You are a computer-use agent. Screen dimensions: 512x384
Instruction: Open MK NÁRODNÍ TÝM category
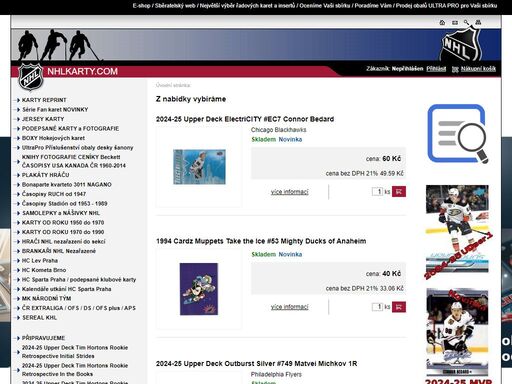(x=47, y=299)
